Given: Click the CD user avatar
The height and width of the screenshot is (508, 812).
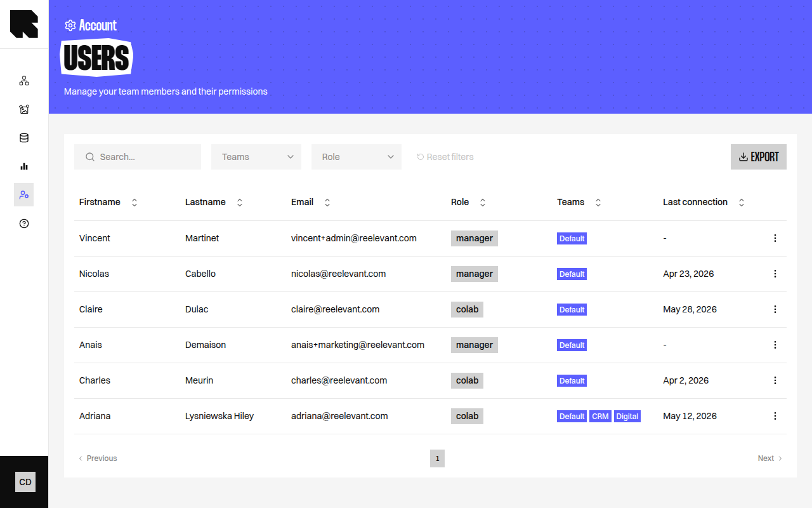Looking at the screenshot, I should (25, 482).
